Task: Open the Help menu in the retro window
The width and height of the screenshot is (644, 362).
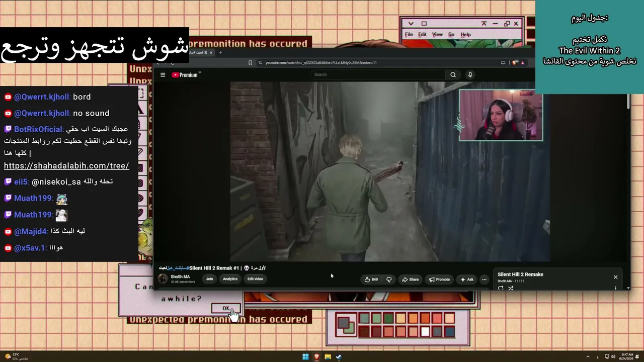Action: (x=466, y=35)
